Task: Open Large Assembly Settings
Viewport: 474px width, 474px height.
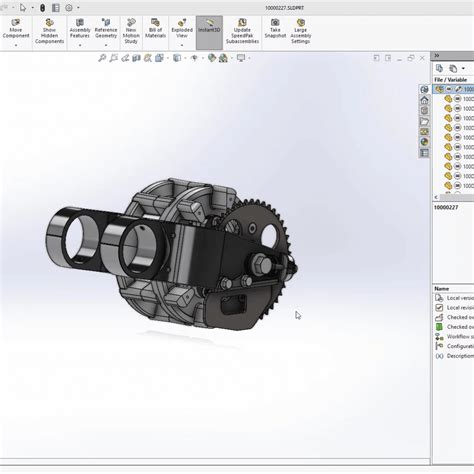Action: [x=300, y=32]
